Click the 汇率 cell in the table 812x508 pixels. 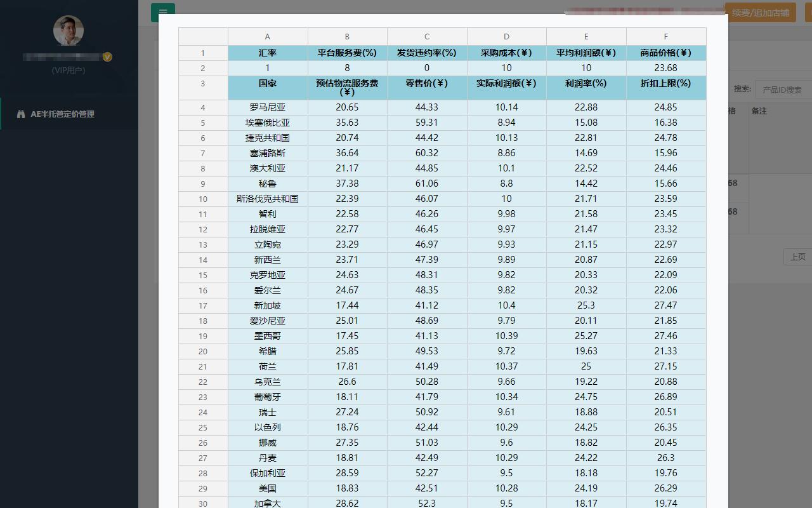(x=267, y=53)
